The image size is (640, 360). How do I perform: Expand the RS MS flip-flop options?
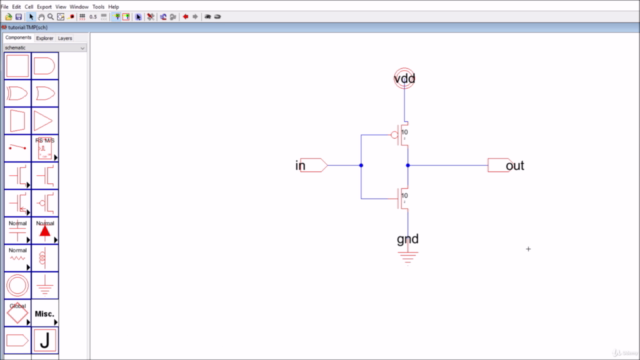(56, 158)
